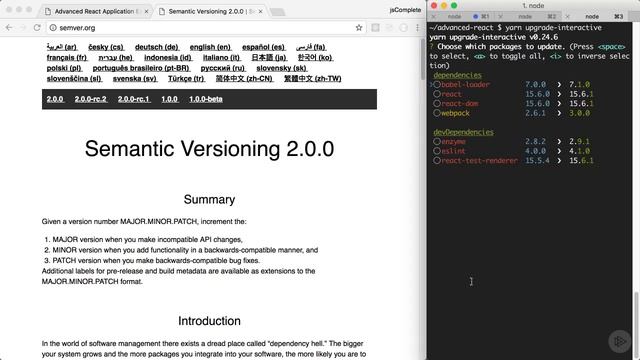The width and height of the screenshot is (640, 360).
Task: Select the eslint package circle
Action: (437, 151)
